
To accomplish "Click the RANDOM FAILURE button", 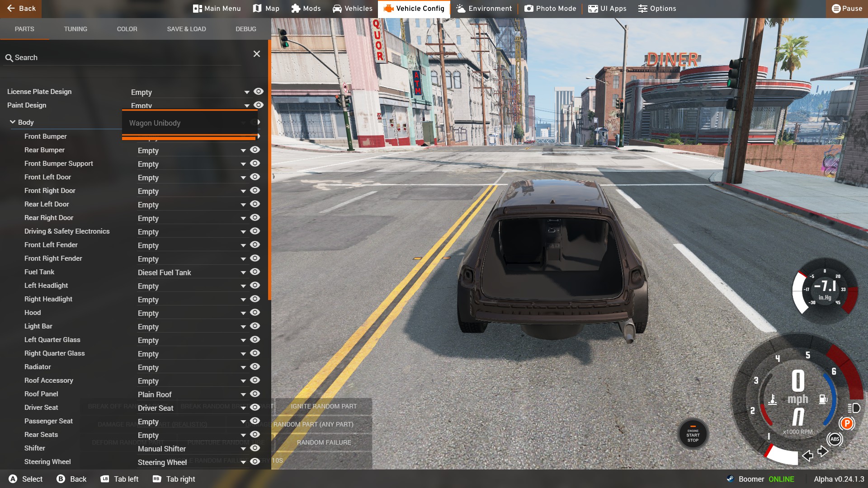I will pos(324,442).
